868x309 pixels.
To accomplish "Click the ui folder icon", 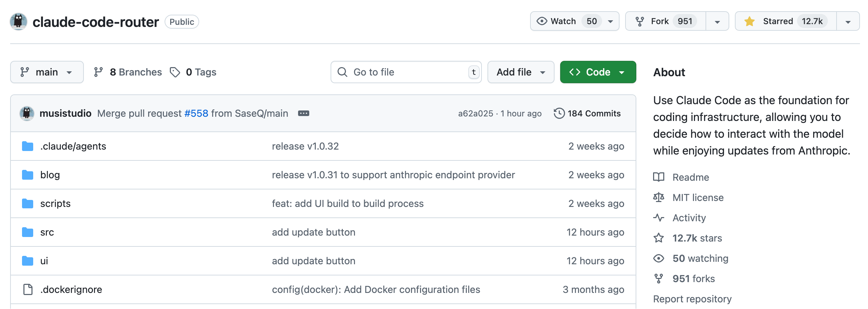I will [28, 261].
